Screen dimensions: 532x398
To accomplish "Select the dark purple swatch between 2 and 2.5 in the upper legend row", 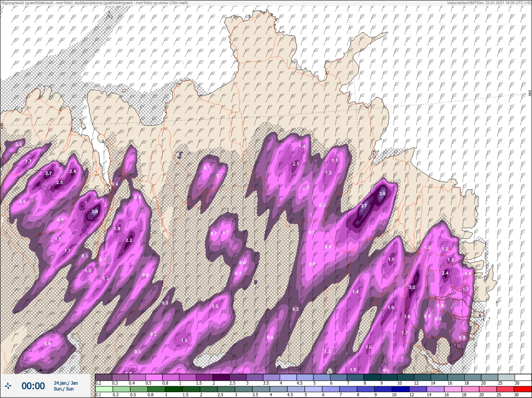I will 221,377.
